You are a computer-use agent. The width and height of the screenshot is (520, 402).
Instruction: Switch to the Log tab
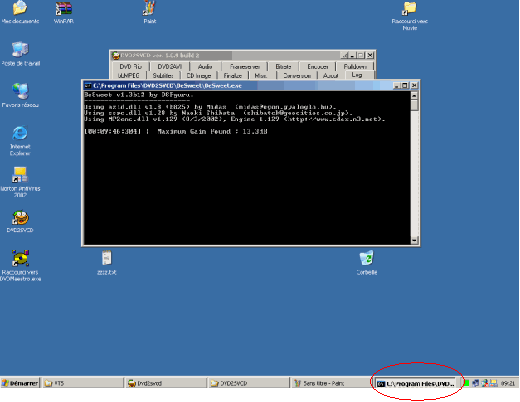[357, 75]
